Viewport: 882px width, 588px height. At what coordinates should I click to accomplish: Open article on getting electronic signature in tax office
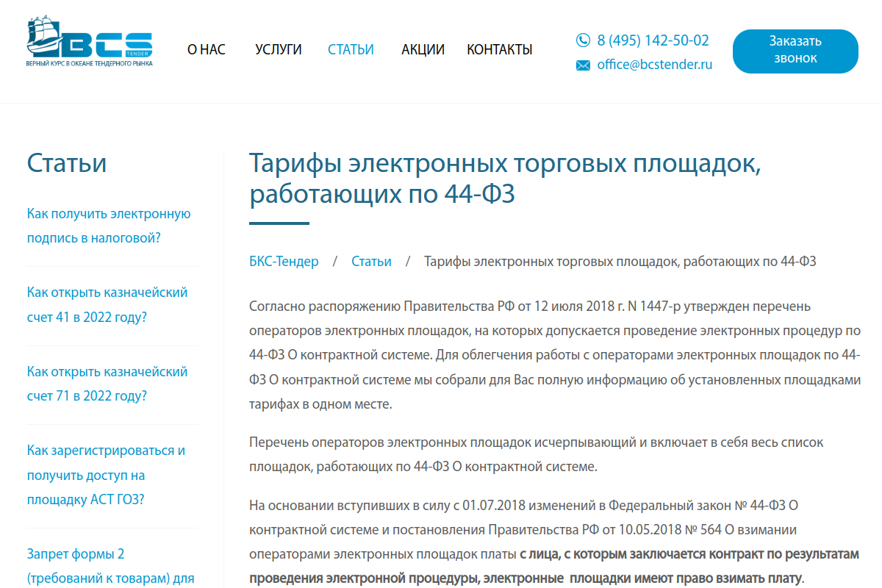click(109, 226)
